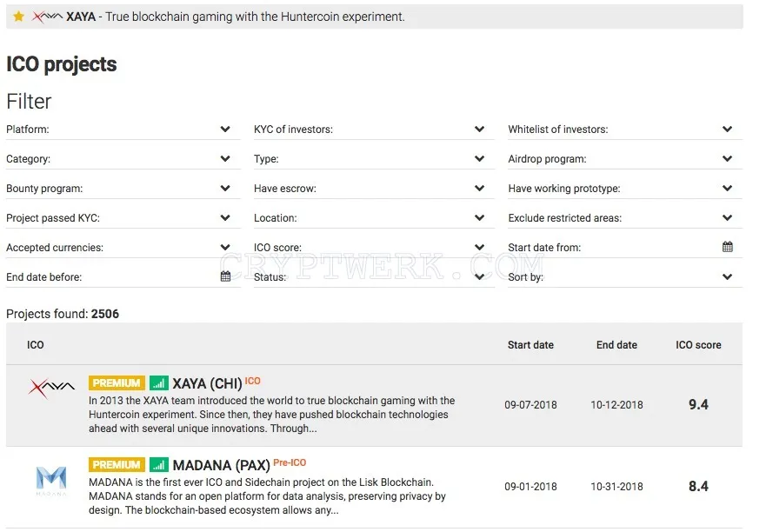
Task: Open Project passed KYC dropdown
Action: pyautogui.click(x=123, y=218)
